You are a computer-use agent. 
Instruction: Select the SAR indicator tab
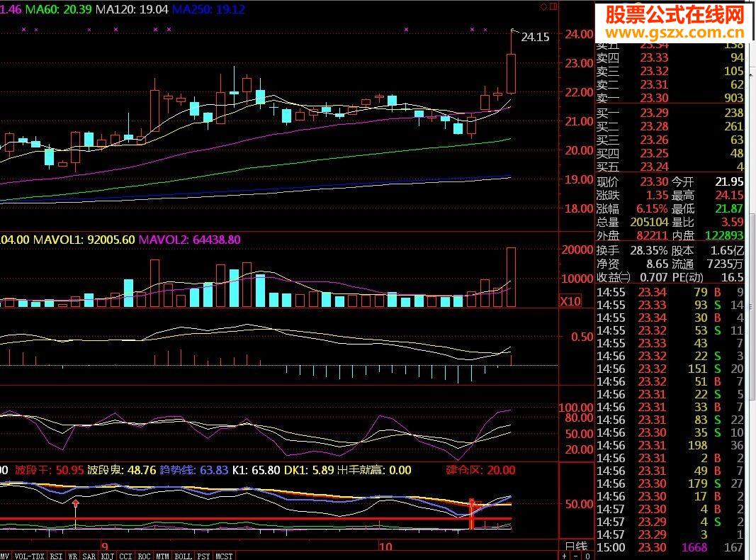coord(89,556)
